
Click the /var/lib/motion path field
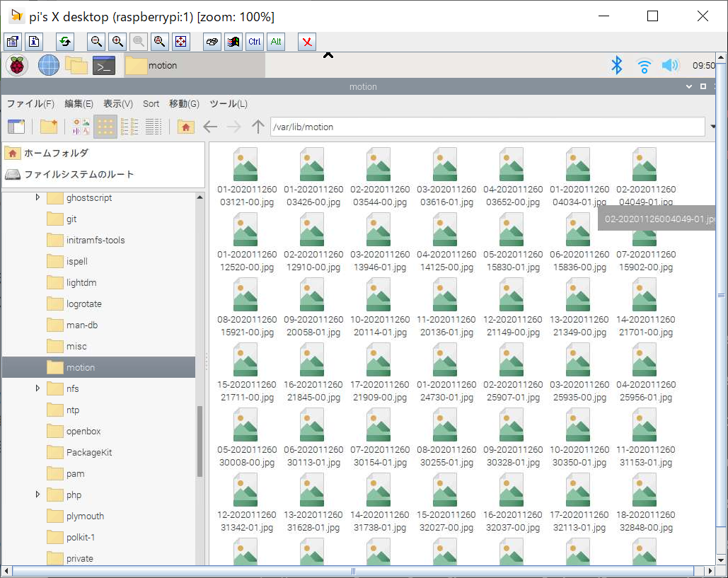tap(487, 127)
